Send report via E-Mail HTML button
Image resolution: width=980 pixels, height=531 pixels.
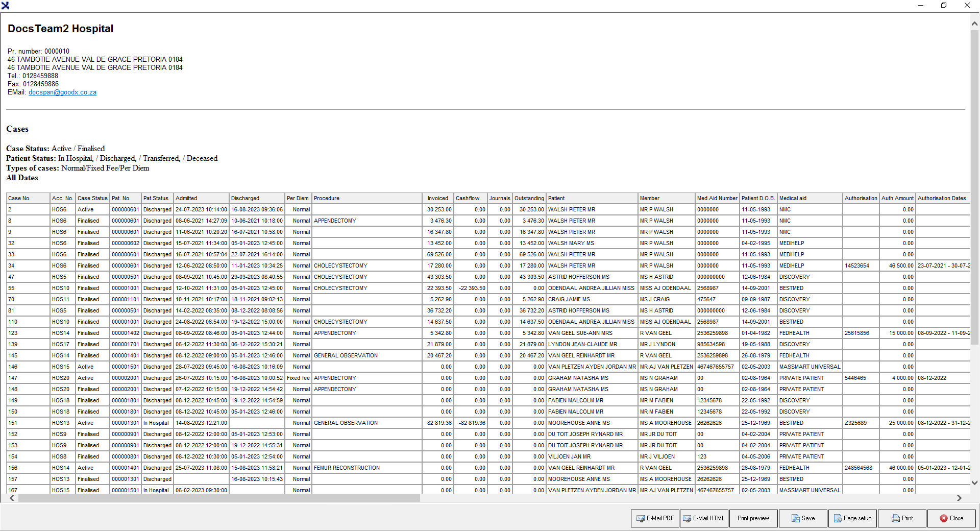[704, 518]
